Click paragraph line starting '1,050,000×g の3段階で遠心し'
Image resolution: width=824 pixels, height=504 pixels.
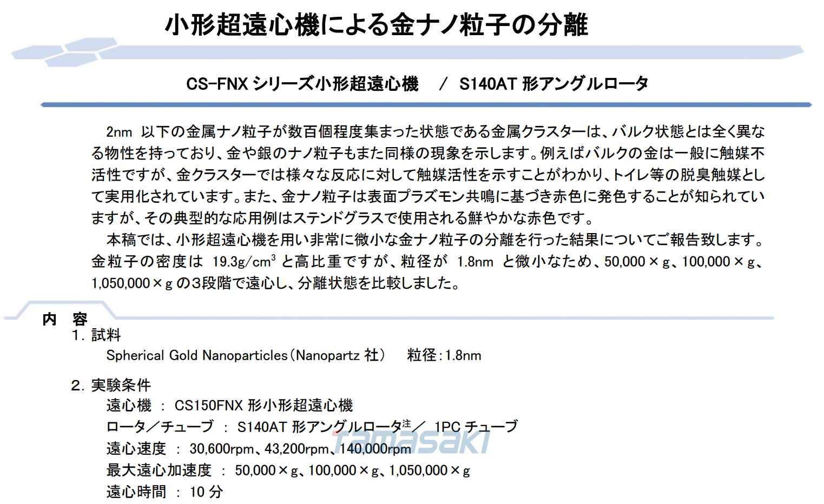275,283
